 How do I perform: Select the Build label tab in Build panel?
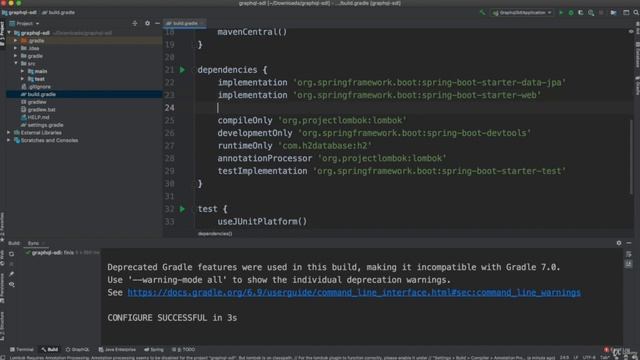pos(14,243)
